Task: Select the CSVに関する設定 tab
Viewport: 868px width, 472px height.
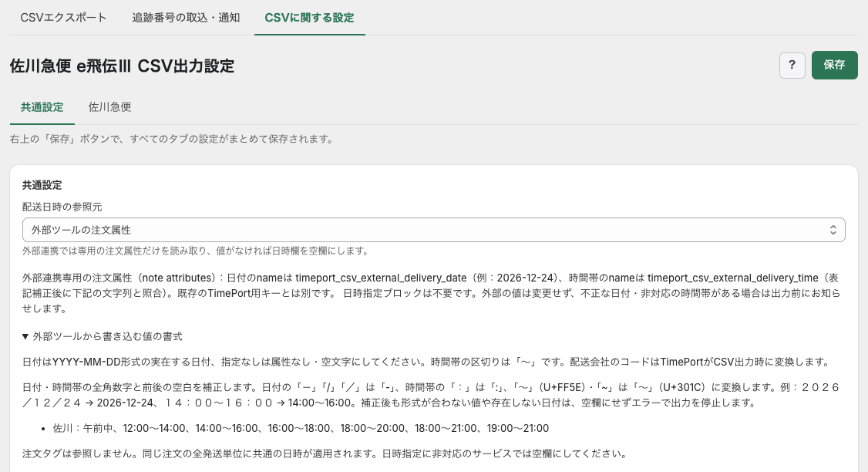Action: (309, 18)
